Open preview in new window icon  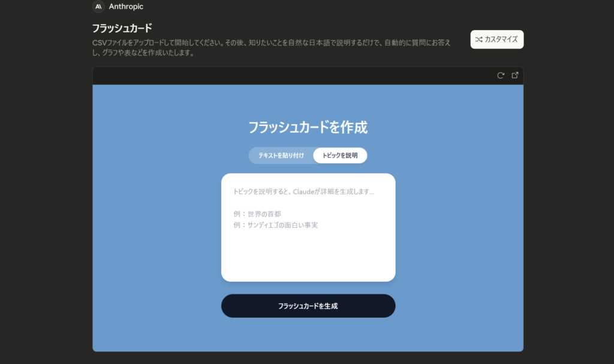(x=515, y=76)
